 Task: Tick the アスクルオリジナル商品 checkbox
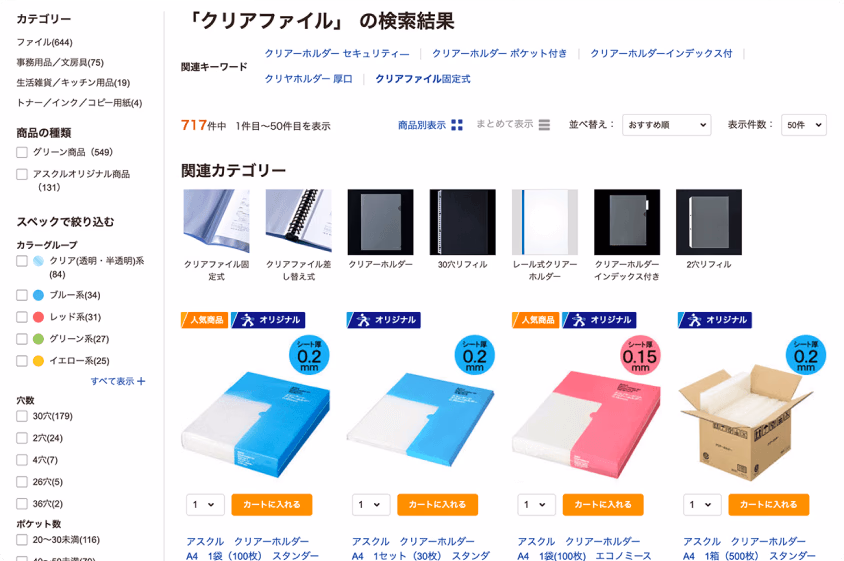22,174
